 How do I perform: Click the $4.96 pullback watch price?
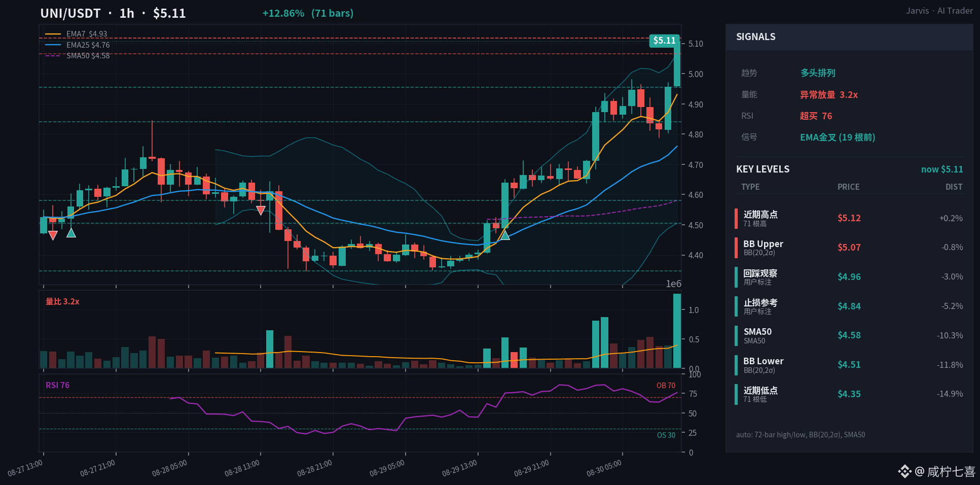(849, 277)
